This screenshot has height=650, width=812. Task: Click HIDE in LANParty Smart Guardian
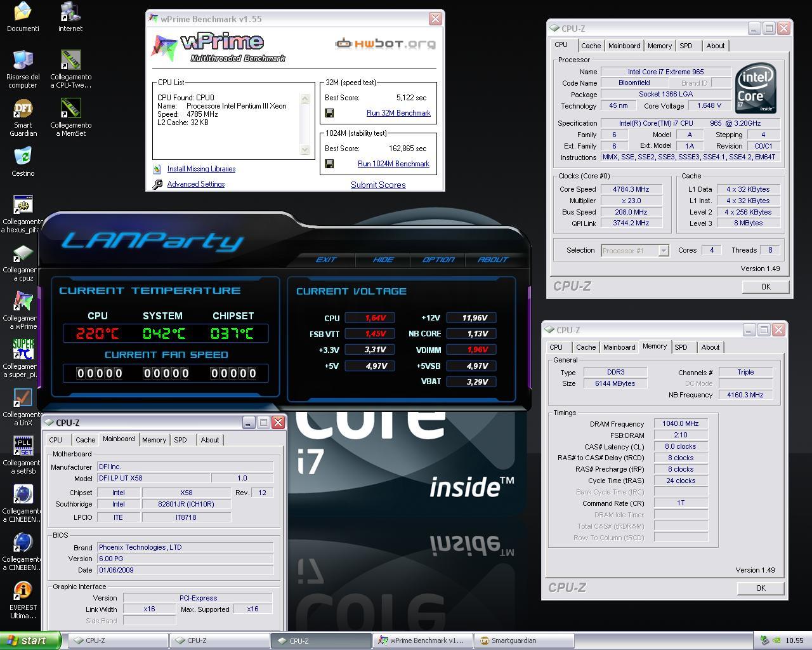coord(383,260)
